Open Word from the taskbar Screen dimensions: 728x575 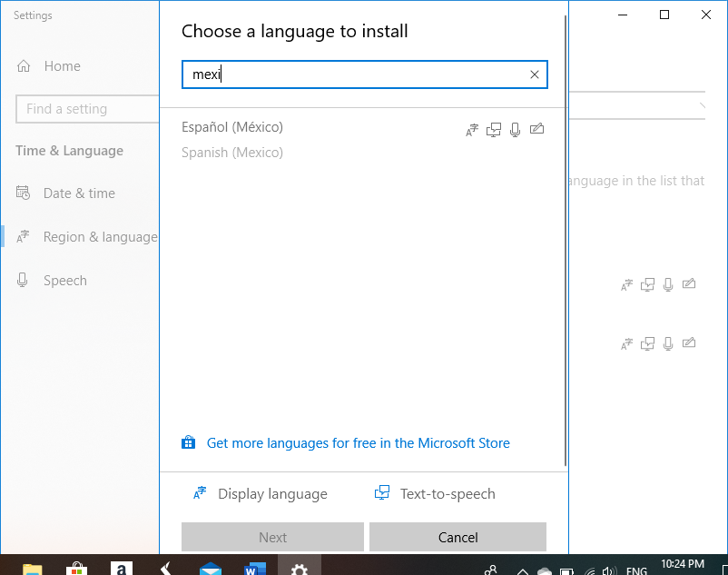click(255, 568)
